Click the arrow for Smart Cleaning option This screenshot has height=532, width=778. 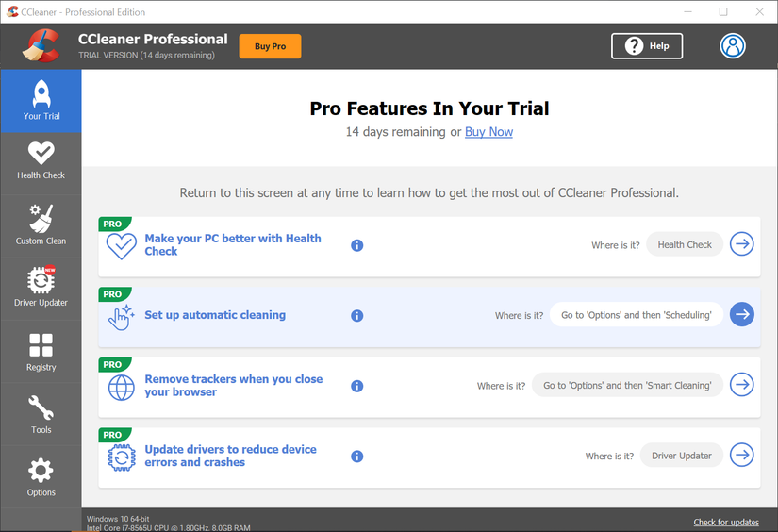(742, 385)
